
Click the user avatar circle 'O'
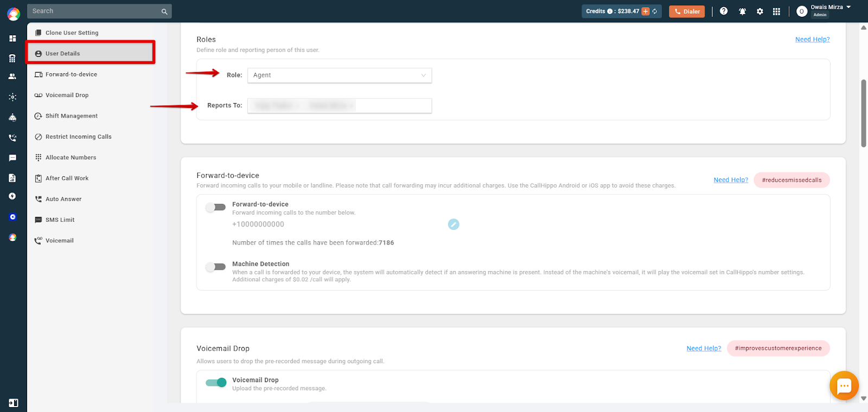pos(802,11)
